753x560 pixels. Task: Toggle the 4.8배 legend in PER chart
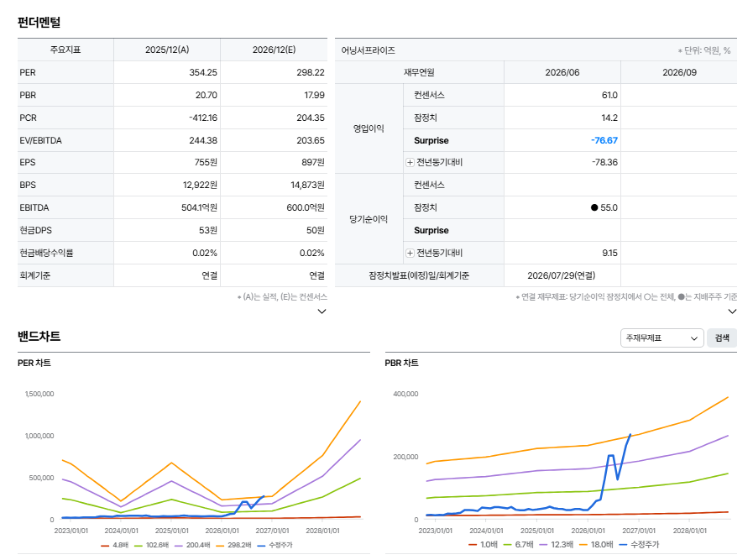coord(115,545)
